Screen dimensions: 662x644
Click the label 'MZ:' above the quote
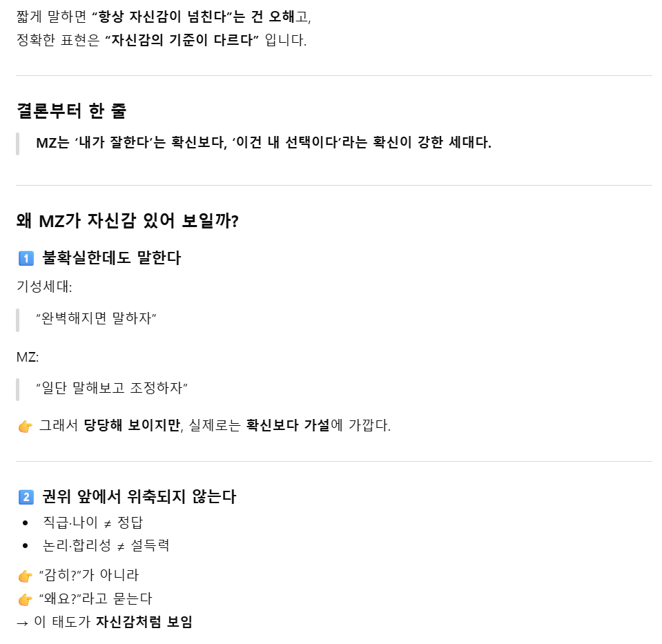point(27,357)
